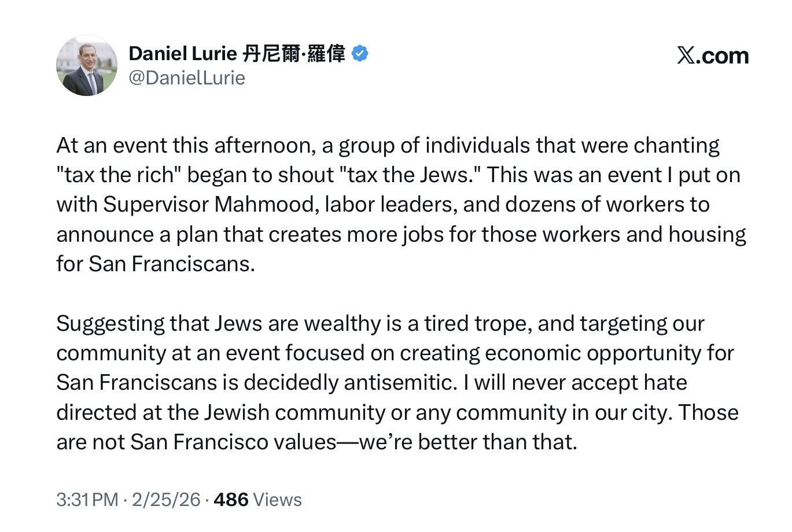Viewport: 792px width, 532px height.
Task: Click Daniel Lurie's profile avatar photo
Action: coord(87,65)
